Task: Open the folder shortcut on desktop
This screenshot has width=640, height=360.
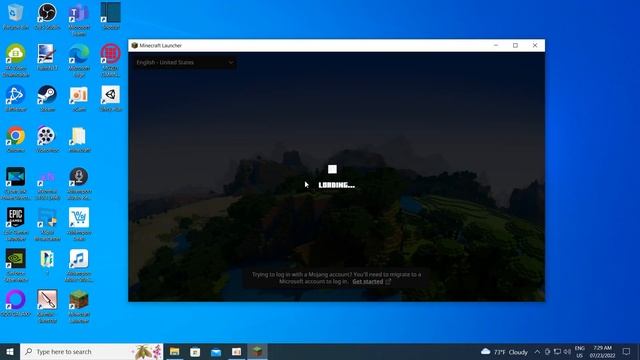Action: point(79,136)
